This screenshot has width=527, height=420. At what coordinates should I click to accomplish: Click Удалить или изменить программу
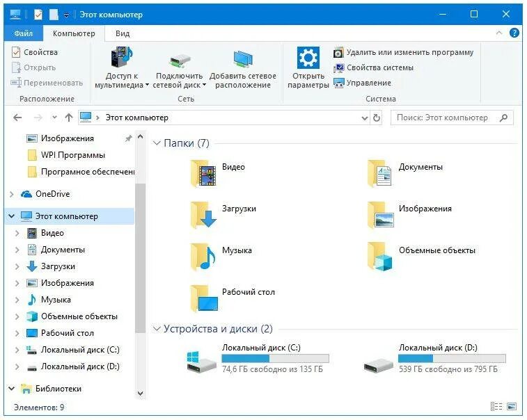[403, 52]
